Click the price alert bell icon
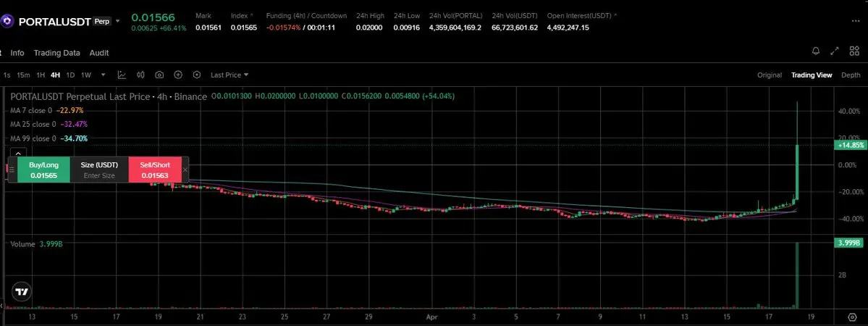 click(x=816, y=51)
